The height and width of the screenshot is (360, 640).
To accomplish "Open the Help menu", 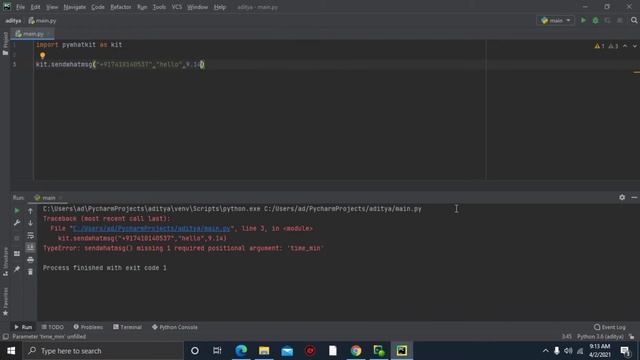I will pos(220,7).
